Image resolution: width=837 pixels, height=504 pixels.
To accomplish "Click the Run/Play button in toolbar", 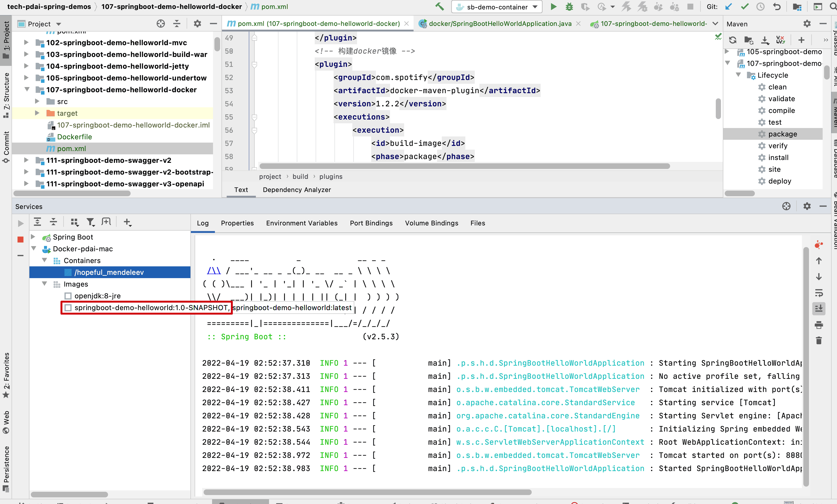I will [x=552, y=7].
